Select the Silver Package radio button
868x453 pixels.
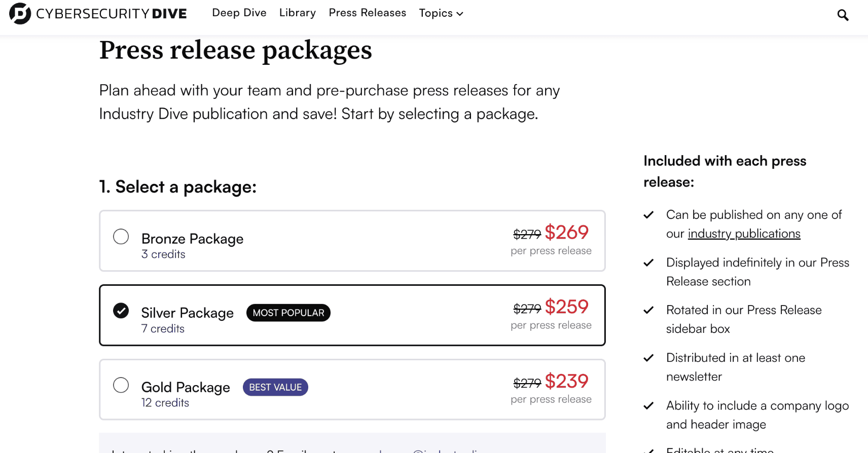click(x=121, y=311)
